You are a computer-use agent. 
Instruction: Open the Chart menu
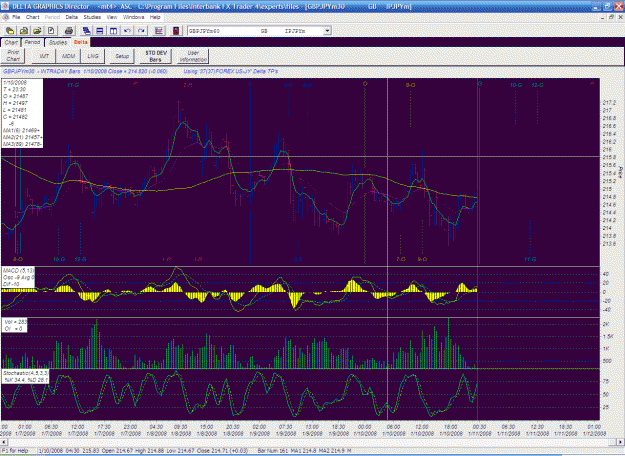(33, 17)
